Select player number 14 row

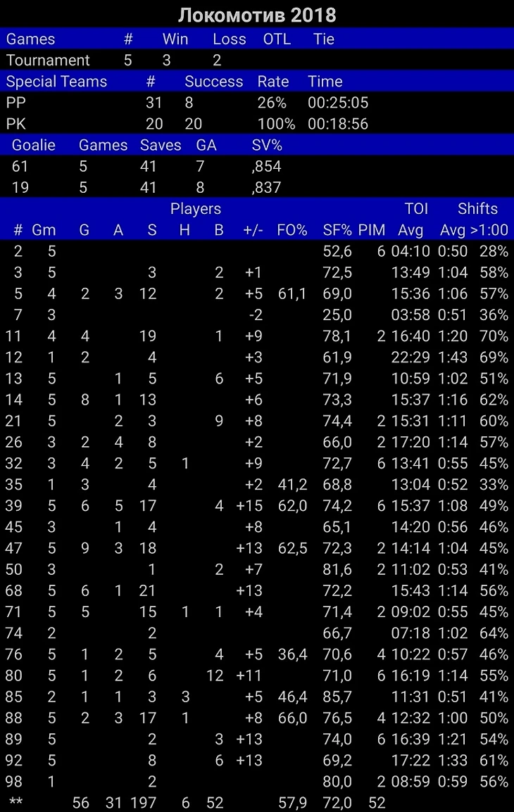pos(257,400)
